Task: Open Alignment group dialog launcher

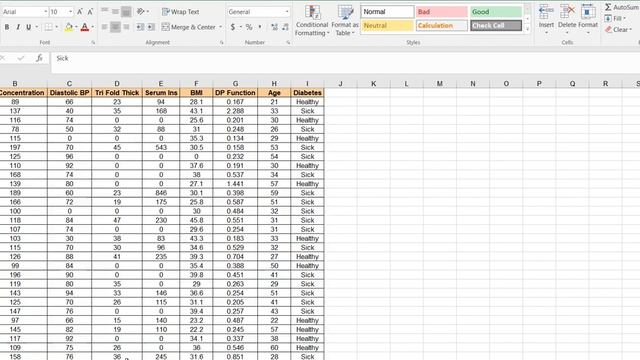Action: tap(222, 42)
